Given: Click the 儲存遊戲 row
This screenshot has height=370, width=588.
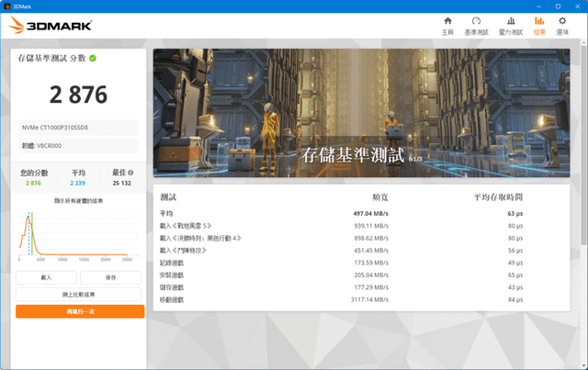Looking at the screenshot, I should pos(341,287).
